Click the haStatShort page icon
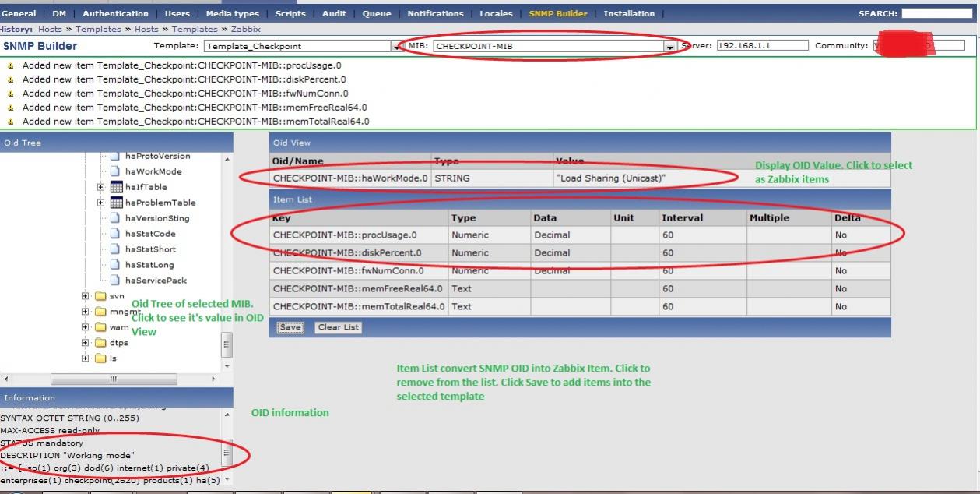 coord(115,249)
